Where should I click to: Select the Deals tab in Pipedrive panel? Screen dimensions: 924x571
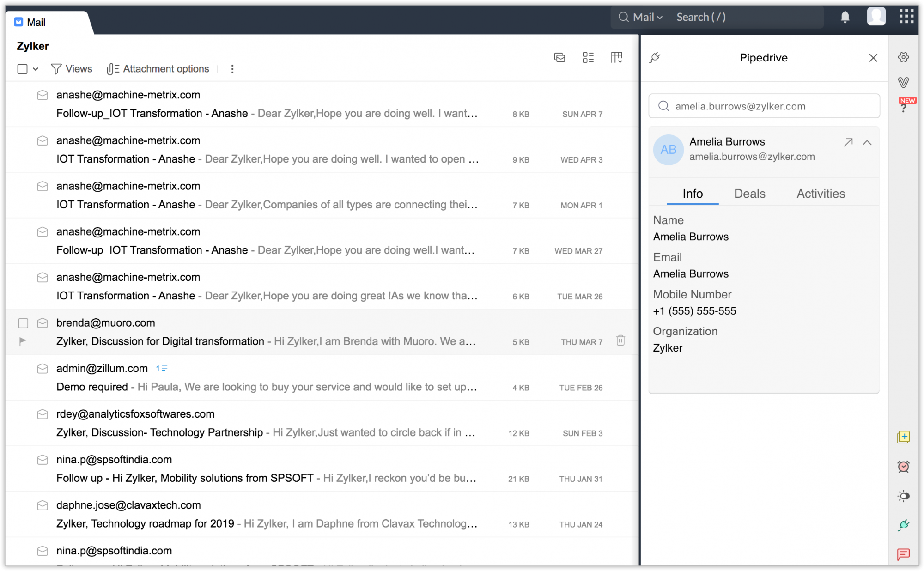[750, 194]
